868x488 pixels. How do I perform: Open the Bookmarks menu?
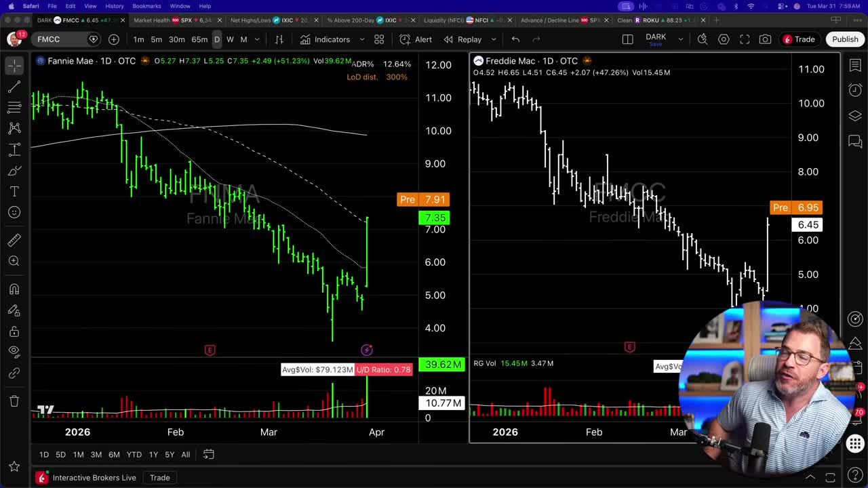coord(146,6)
